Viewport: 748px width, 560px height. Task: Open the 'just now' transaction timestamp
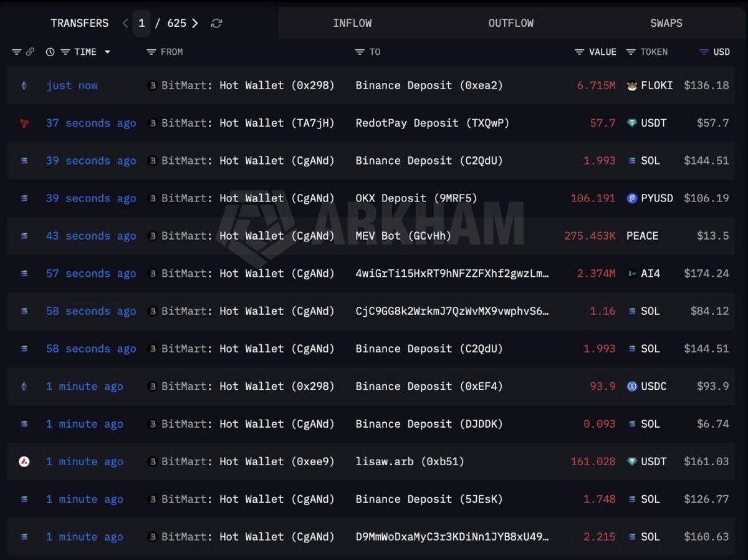(x=72, y=85)
